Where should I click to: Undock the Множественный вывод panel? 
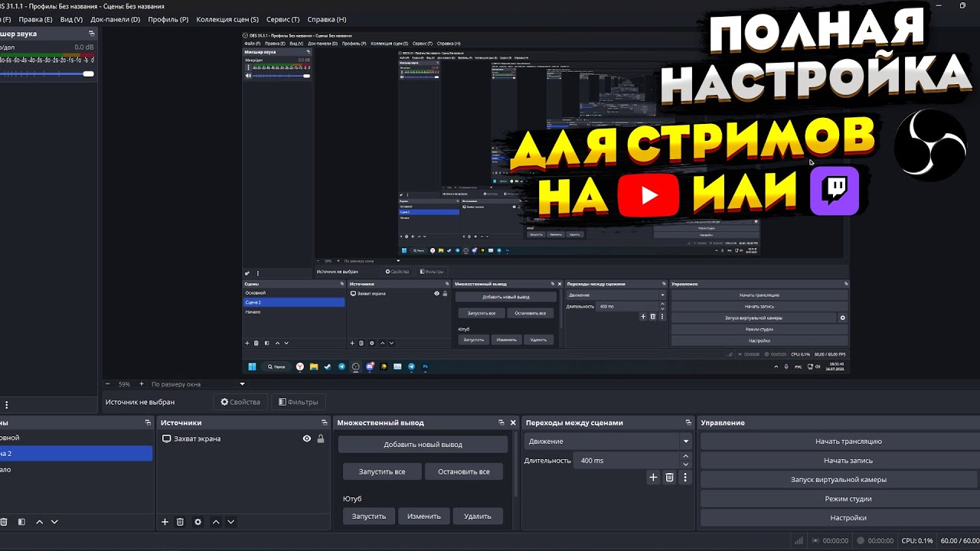tap(501, 422)
